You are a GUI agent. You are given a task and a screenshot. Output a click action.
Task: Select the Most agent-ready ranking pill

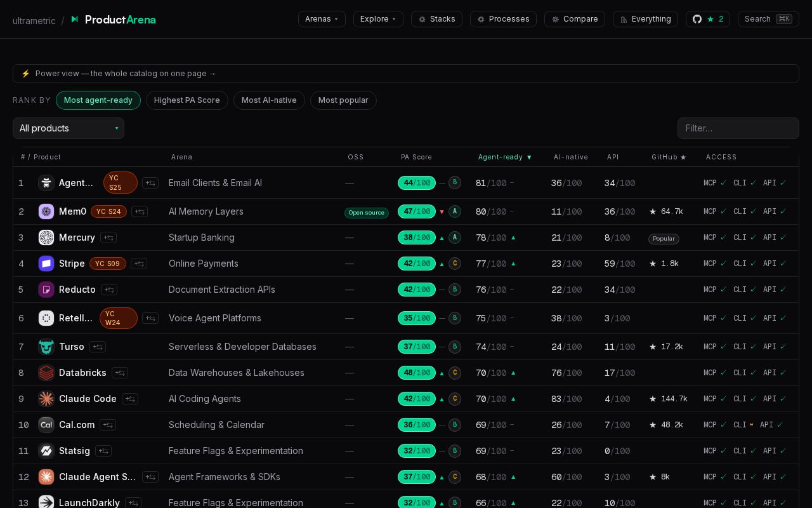click(98, 100)
